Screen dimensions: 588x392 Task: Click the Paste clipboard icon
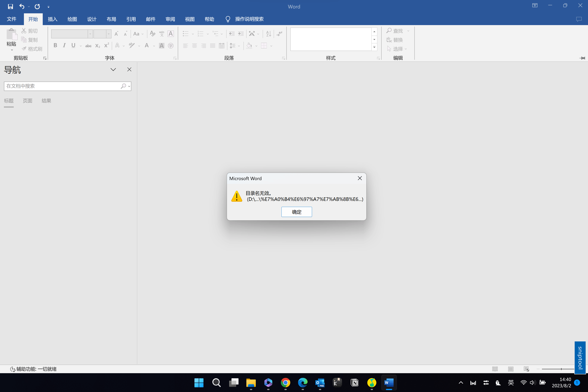12,34
